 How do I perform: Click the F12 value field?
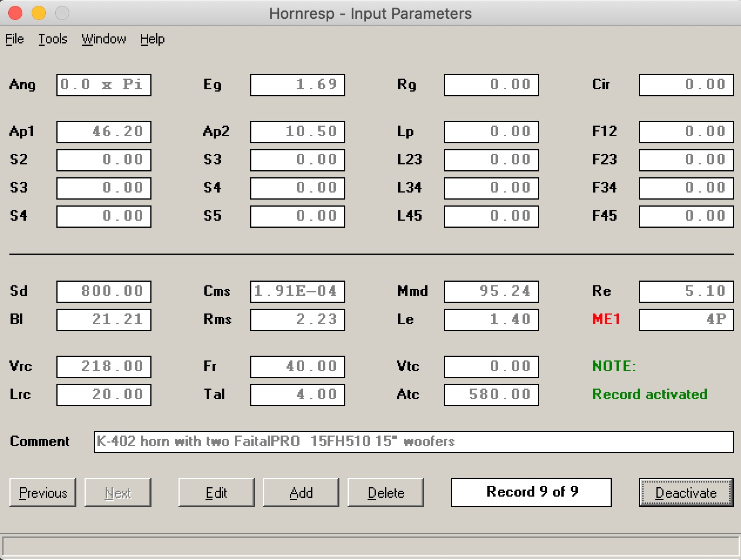pyautogui.click(x=686, y=131)
